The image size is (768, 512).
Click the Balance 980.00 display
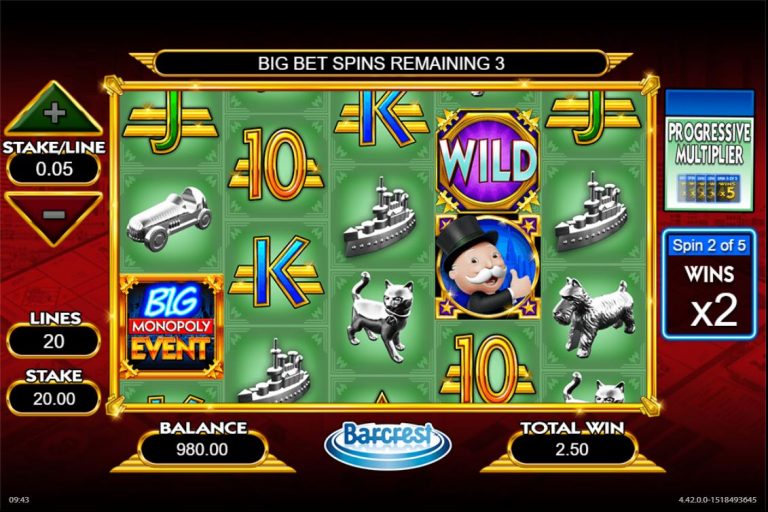(x=202, y=449)
